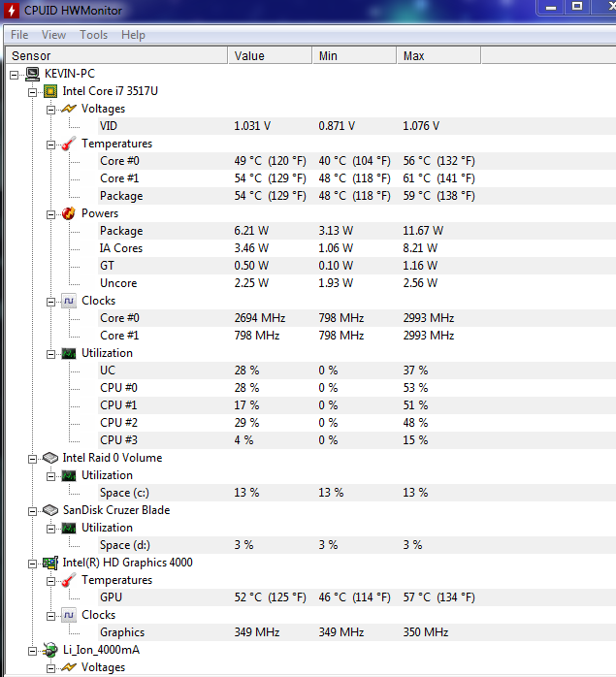Image resolution: width=616 pixels, height=677 pixels.
Task: Select the Core #1 clock row
Action: pyautogui.click(x=357, y=336)
